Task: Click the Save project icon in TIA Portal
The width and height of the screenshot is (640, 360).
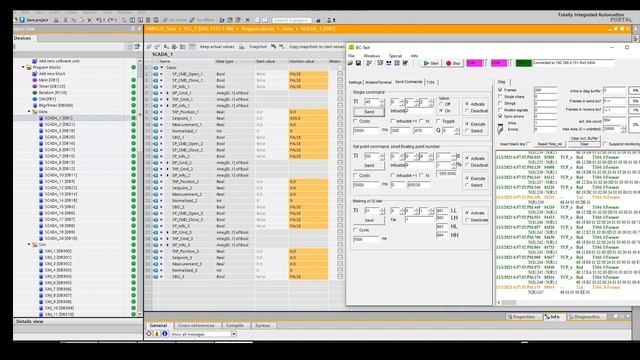Action: click(x=22, y=20)
